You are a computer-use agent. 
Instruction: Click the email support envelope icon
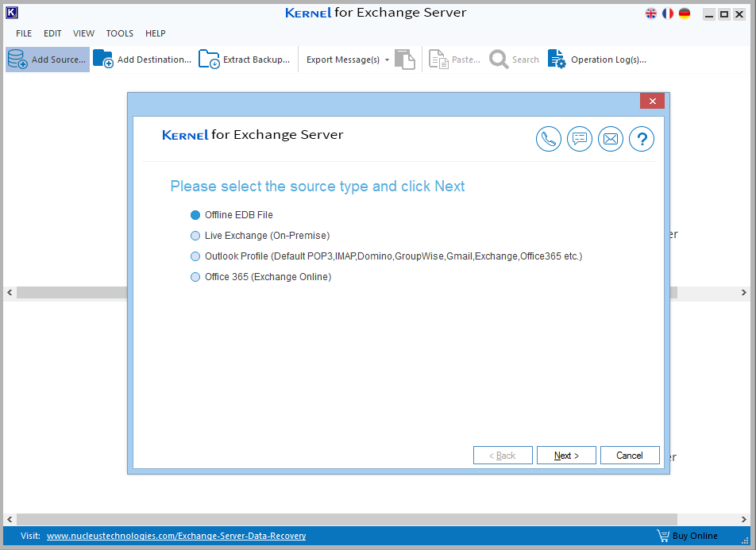click(x=611, y=139)
